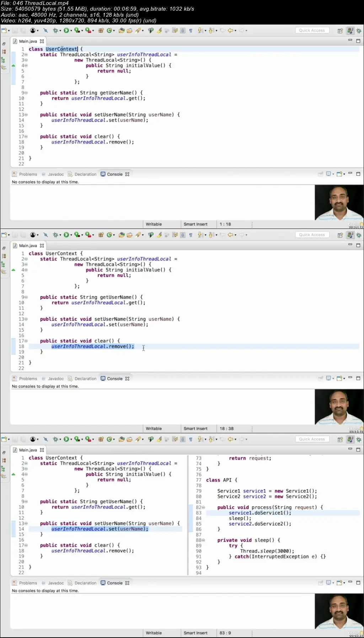Viewport: 364px width, 638px height.
Task: Open the New file dropdown arrow in the second frame
Action: coord(9,235)
